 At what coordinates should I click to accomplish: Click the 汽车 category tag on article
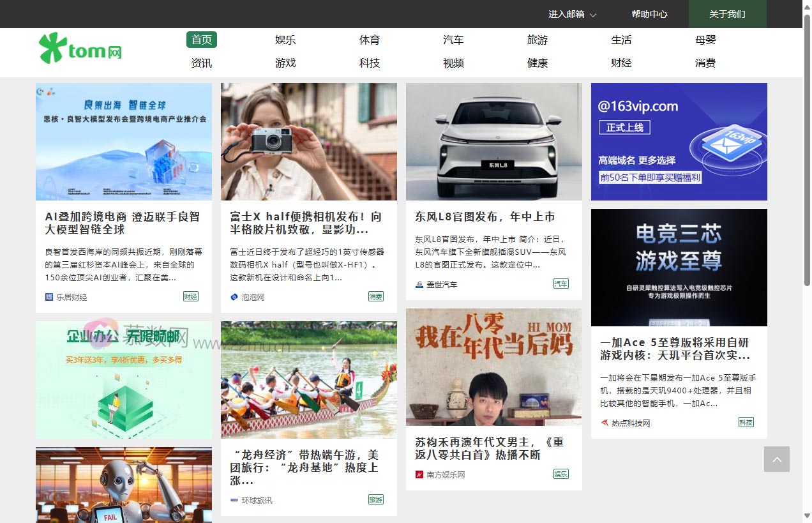pos(560,284)
